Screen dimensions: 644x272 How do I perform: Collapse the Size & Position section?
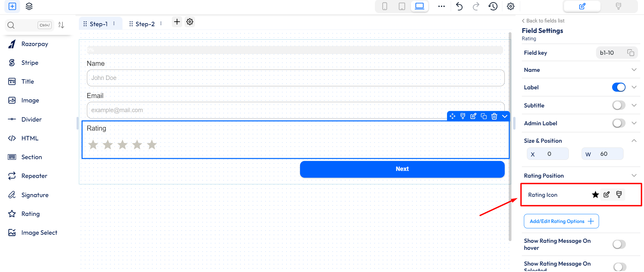634,141
